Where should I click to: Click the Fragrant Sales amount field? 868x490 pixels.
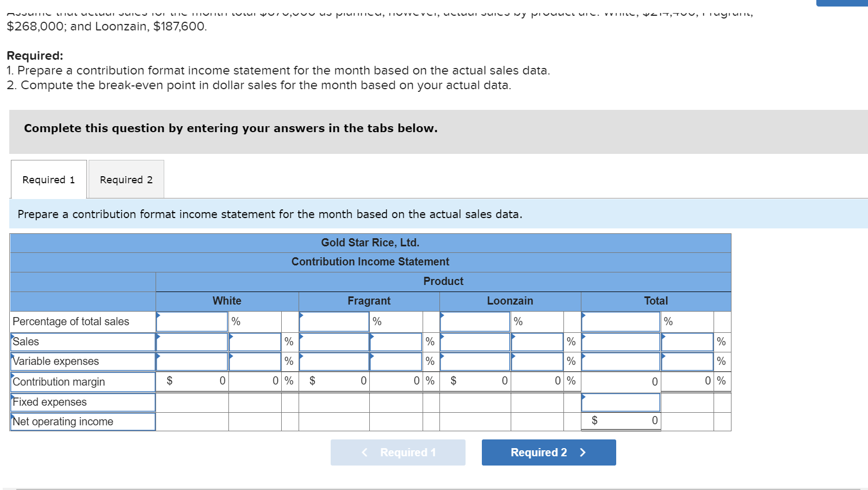tap(334, 342)
